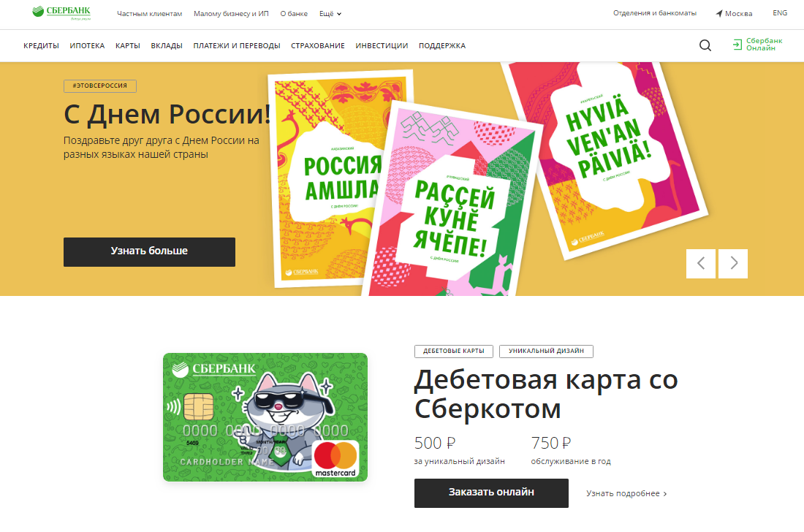
Task: Click the #ЭТОВСЕРОССИЯ hashtag label
Action: pos(100,85)
